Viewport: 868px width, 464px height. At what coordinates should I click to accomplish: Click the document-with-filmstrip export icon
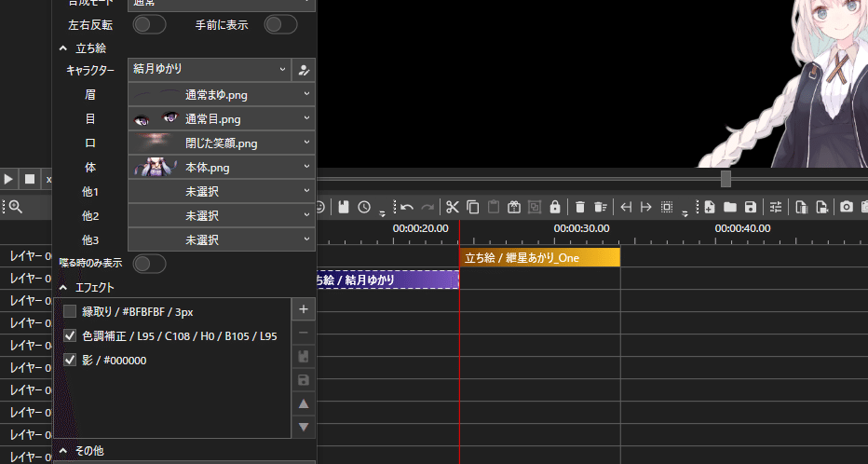tap(802, 207)
